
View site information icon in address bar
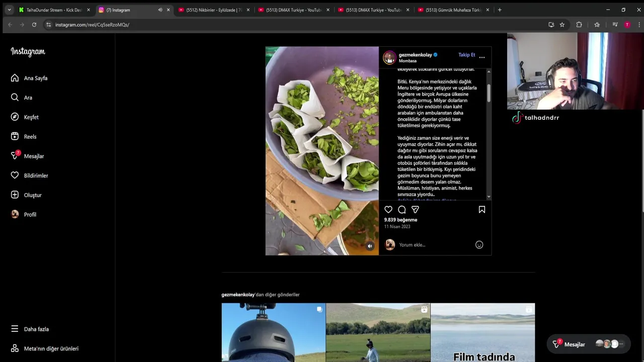48,25
